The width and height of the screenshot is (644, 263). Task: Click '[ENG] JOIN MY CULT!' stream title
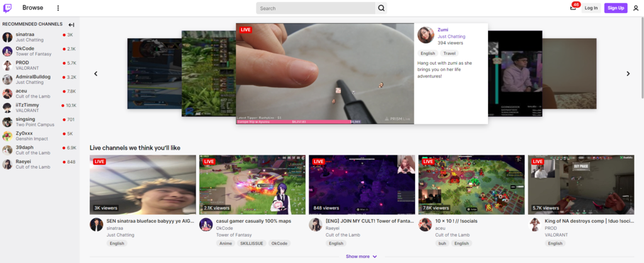tap(370, 221)
